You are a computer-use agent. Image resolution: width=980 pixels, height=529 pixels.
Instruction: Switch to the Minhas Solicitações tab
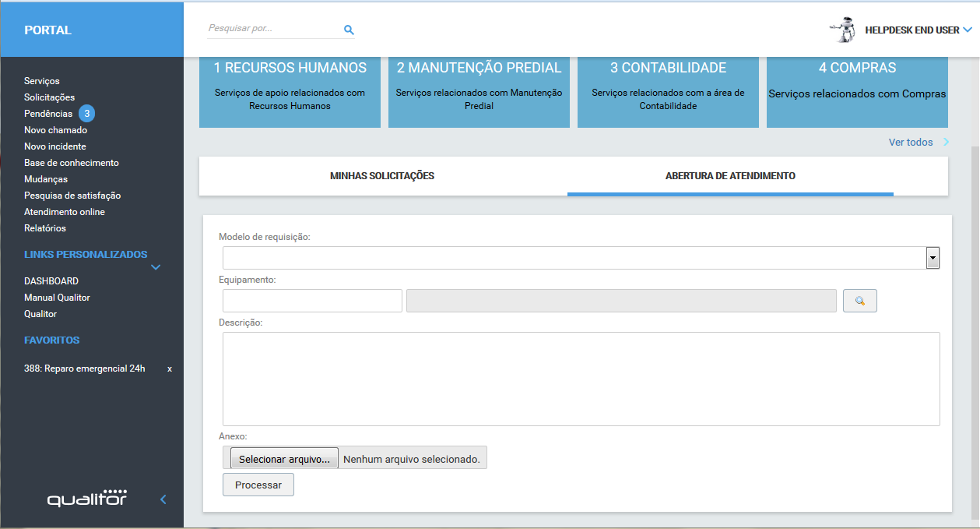click(382, 176)
